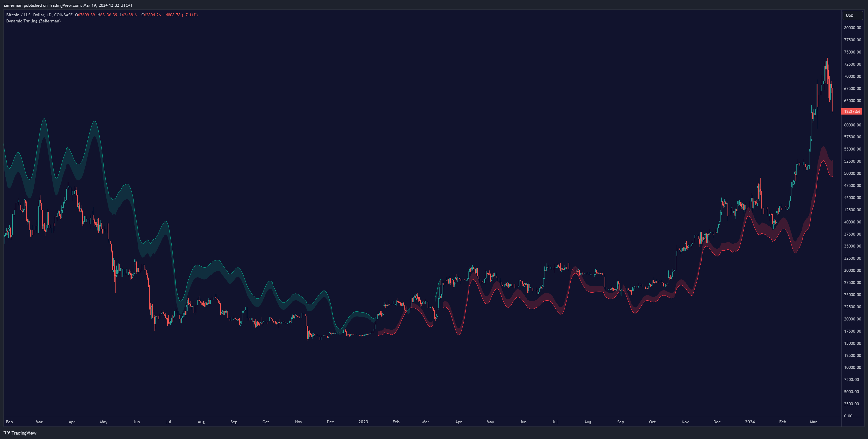This screenshot has width=868, height=439.
Task: Open the USD currency selector
Action: pyautogui.click(x=852, y=15)
